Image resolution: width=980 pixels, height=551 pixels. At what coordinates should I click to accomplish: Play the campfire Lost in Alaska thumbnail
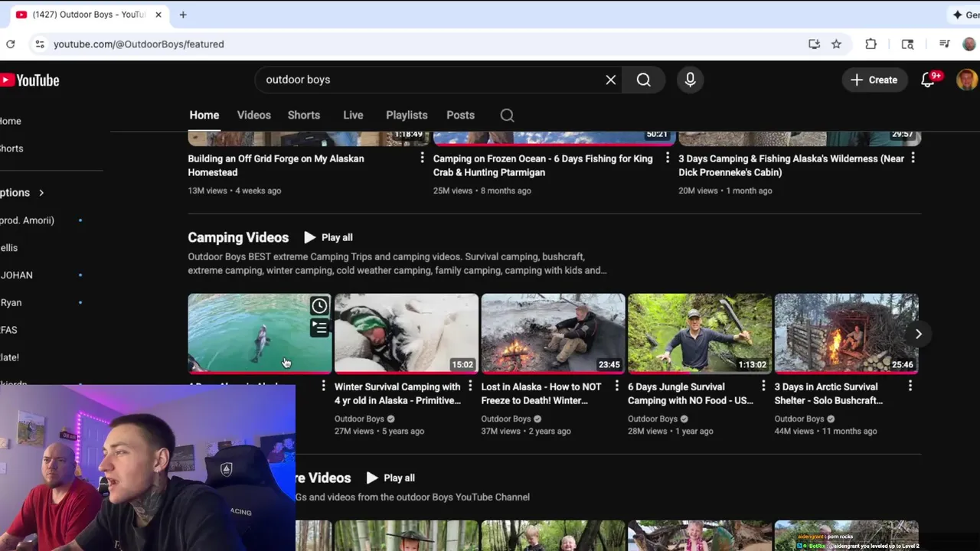tap(553, 334)
